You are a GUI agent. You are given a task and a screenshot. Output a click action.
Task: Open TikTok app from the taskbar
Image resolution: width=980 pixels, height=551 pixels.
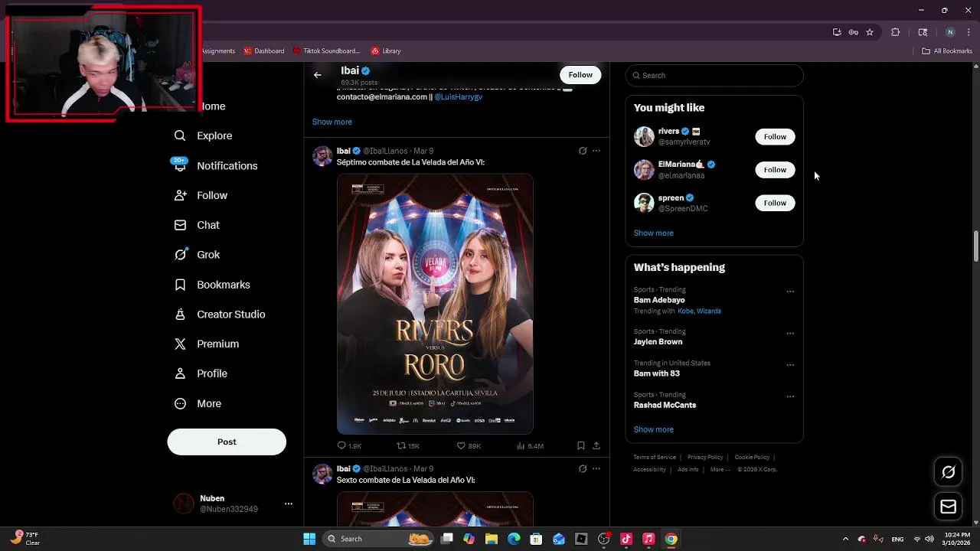(x=626, y=539)
